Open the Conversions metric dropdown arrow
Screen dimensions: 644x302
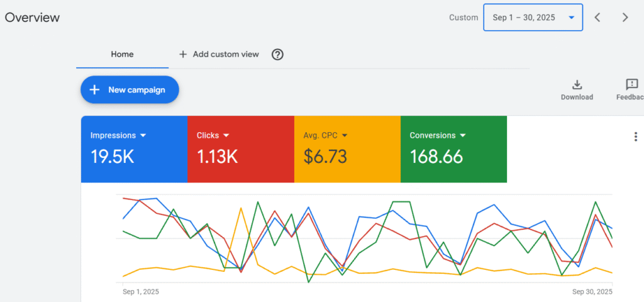pos(463,135)
